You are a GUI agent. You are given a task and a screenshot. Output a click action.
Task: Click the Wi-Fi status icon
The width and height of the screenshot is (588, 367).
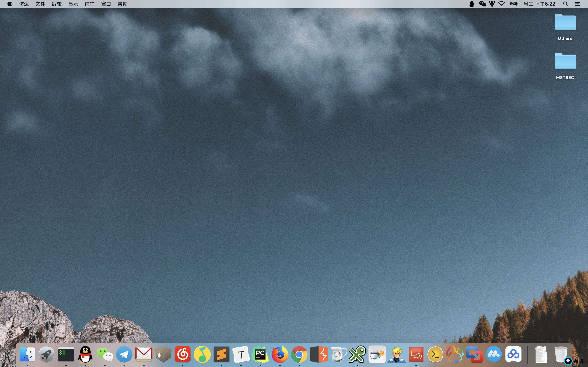[x=501, y=4]
